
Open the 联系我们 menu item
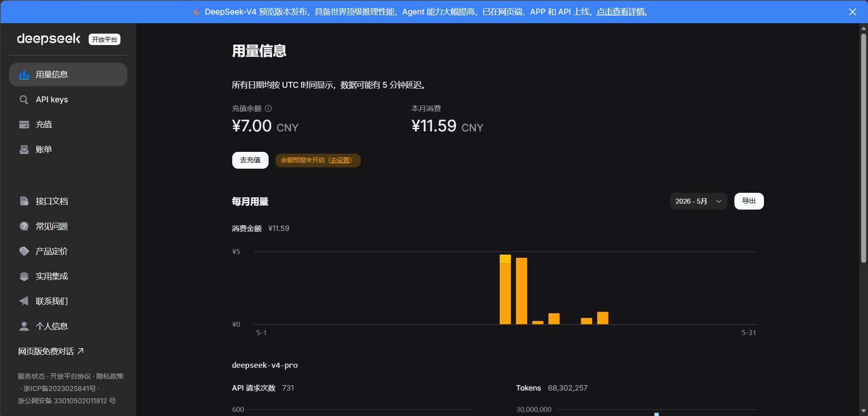68,301
